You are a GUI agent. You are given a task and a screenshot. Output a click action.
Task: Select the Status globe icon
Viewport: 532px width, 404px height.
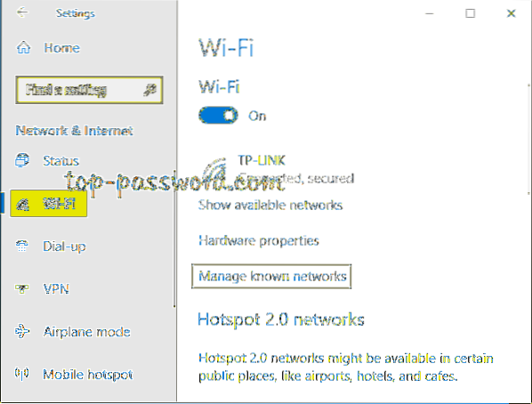[22, 160]
